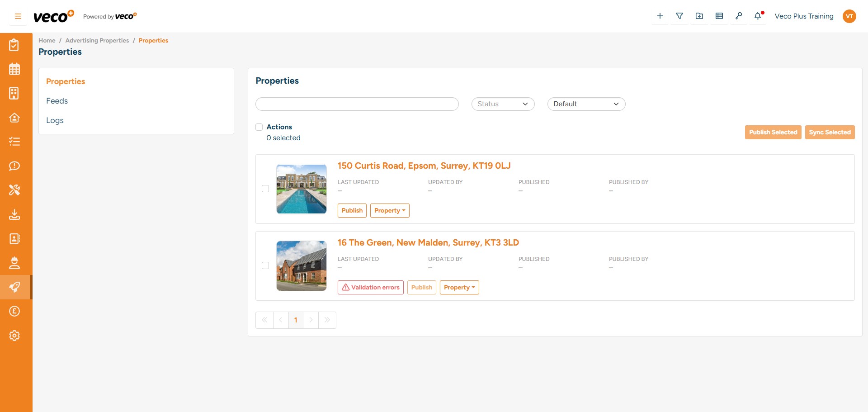Switch to the Feeds tab
868x412 pixels.
(57, 101)
